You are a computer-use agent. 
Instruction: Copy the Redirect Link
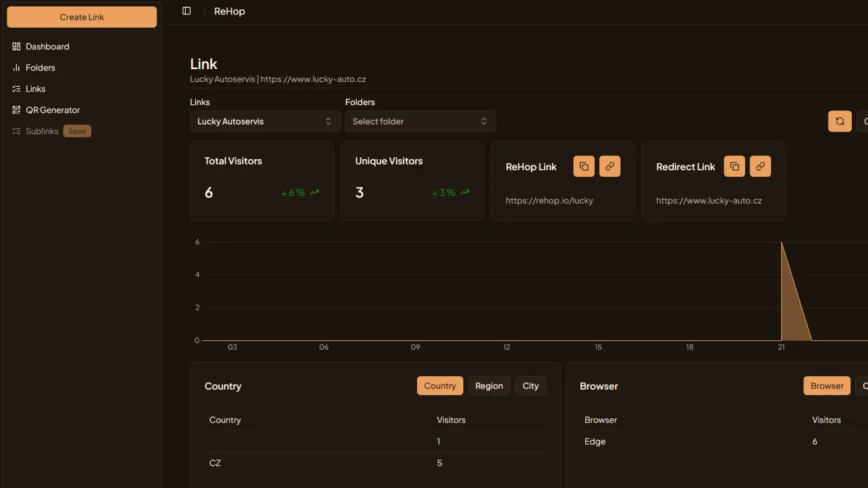(x=734, y=167)
